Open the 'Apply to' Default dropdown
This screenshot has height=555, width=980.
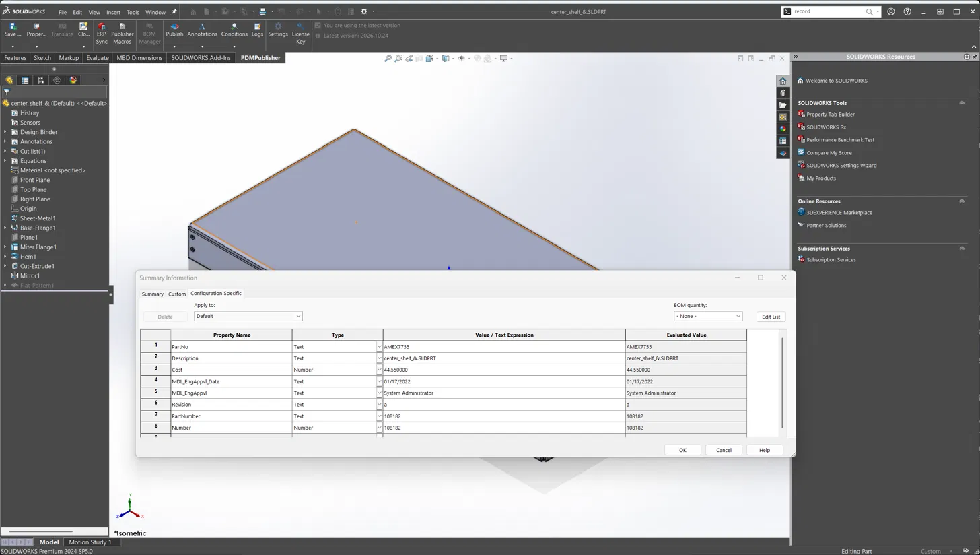tap(248, 316)
